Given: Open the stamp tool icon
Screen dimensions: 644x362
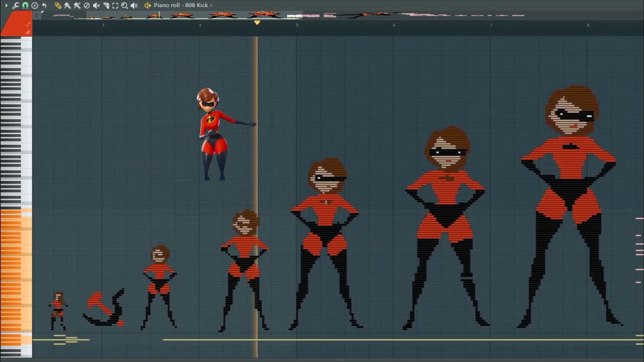Looking at the screenshot, I should [x=35, y=5].
